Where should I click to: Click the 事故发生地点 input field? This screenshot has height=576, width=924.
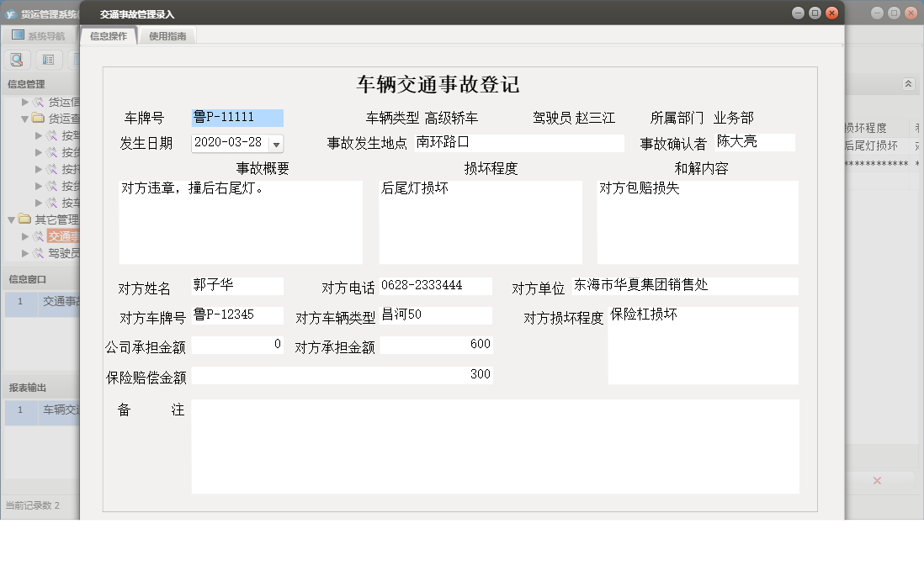[x=519, y=143]
